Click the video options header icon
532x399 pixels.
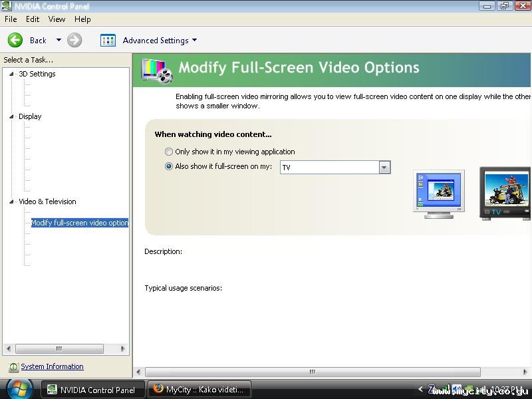(157, 70)
